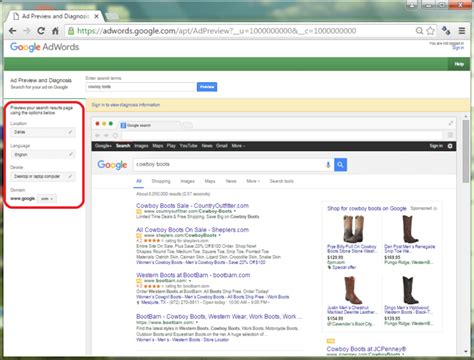Open the Chrome hamburger menu
The image size is (474, 360).
462,31
